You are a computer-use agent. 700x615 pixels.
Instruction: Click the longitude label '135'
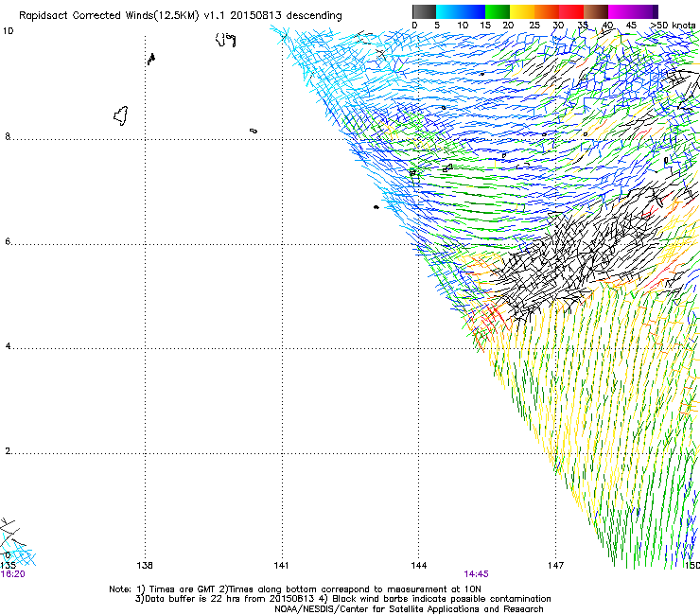pyautogui.click(x=8, y=566)
